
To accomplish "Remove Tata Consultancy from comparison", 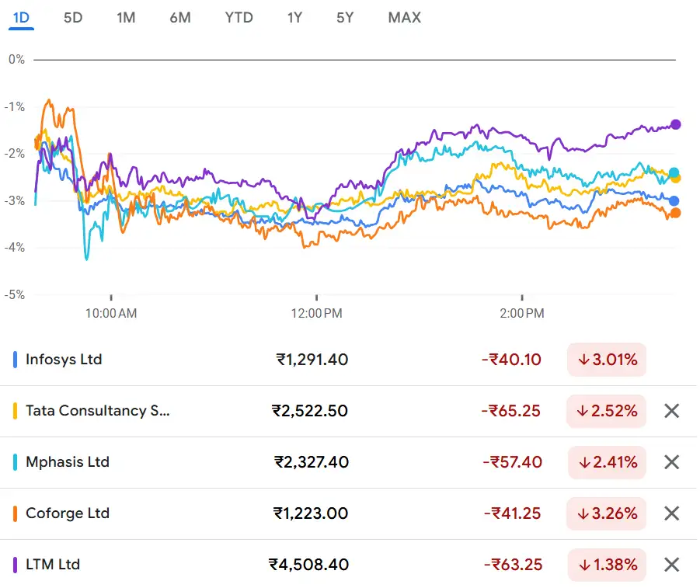I will tap(672, 411).
